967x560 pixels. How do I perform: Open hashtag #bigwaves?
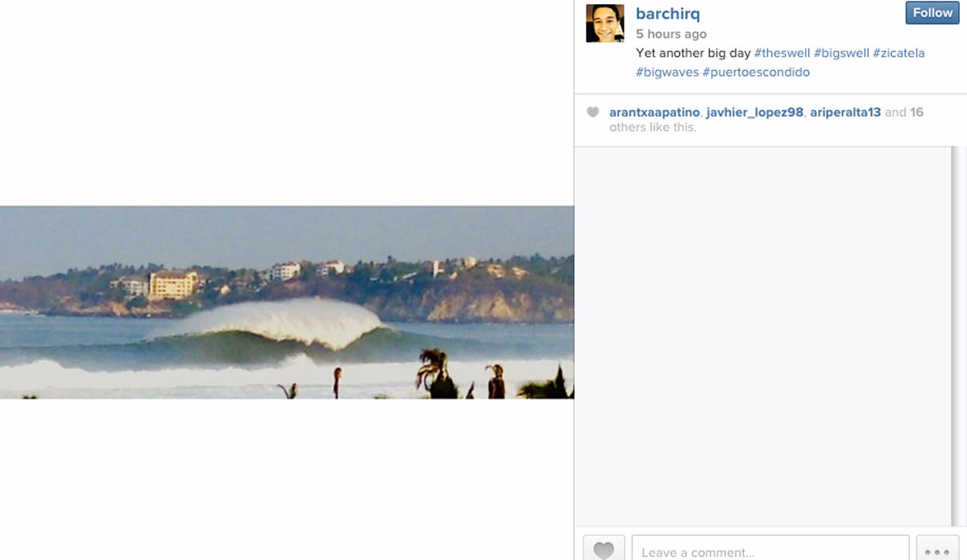[667, 73]
